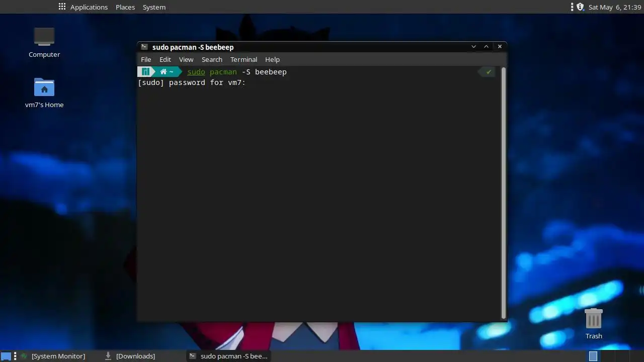The height and width of the screenshot is (362, 644).
Task: Select the sudo pacman terminal taskbar entry
Action: pyautogui.click(x=228, y=356)
